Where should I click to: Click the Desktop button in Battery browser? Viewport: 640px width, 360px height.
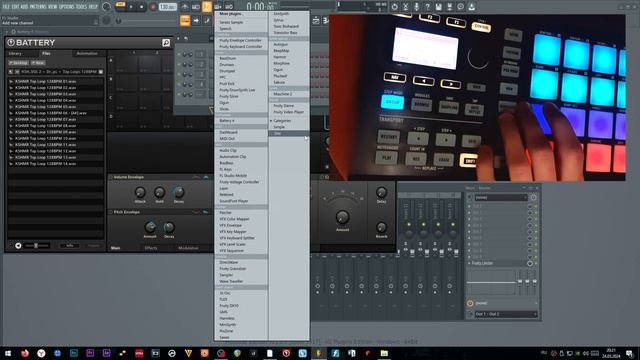(18, 63)
